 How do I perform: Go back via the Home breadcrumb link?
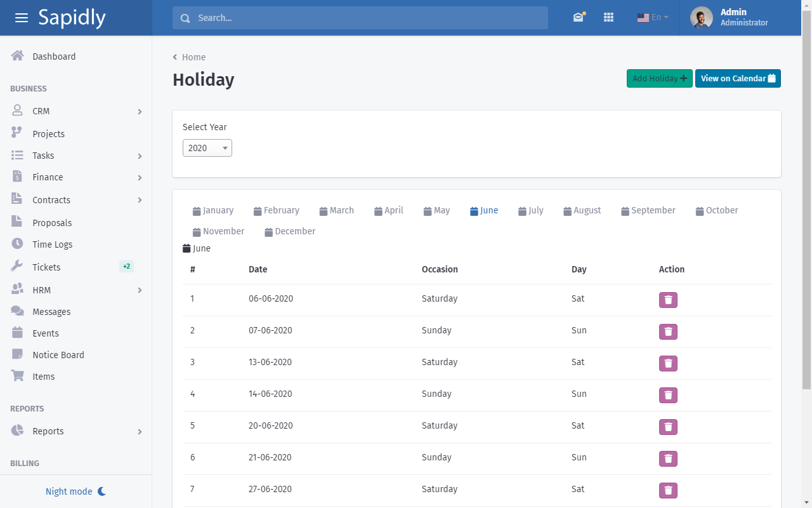193,57
